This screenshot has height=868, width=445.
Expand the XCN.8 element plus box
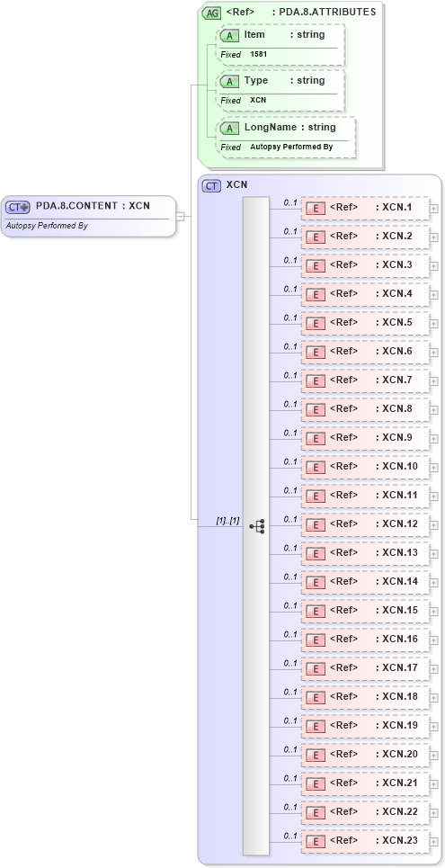click(434, 410)
